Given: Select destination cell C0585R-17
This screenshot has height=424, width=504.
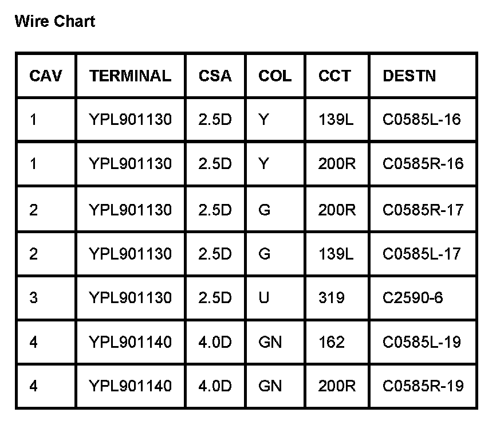Looking at the screenshot, I should click(x=423, y=210).
